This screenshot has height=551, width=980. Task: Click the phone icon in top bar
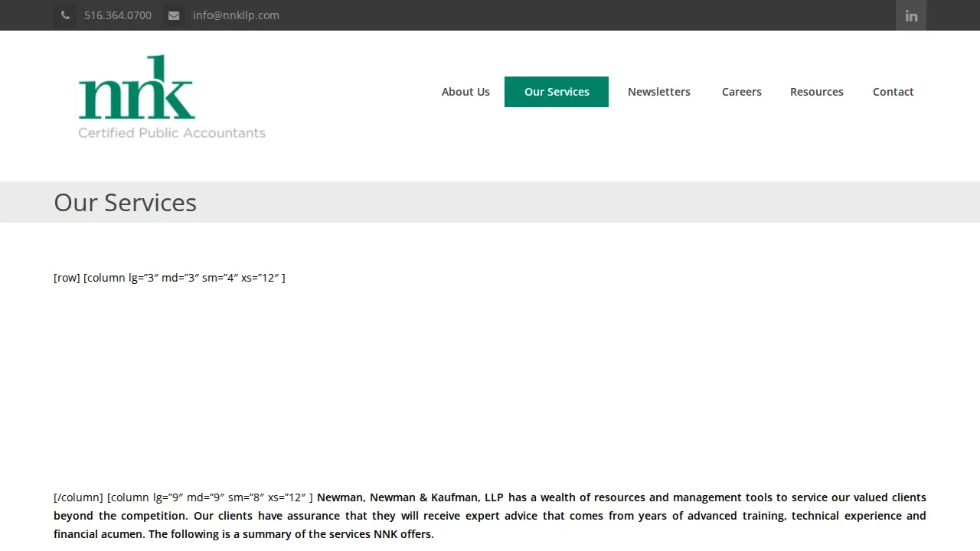click(65, 15)
